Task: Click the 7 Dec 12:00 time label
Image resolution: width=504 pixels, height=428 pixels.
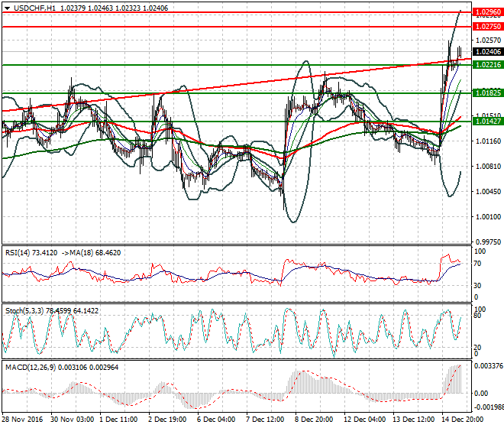Action: [x=265, y=420]
